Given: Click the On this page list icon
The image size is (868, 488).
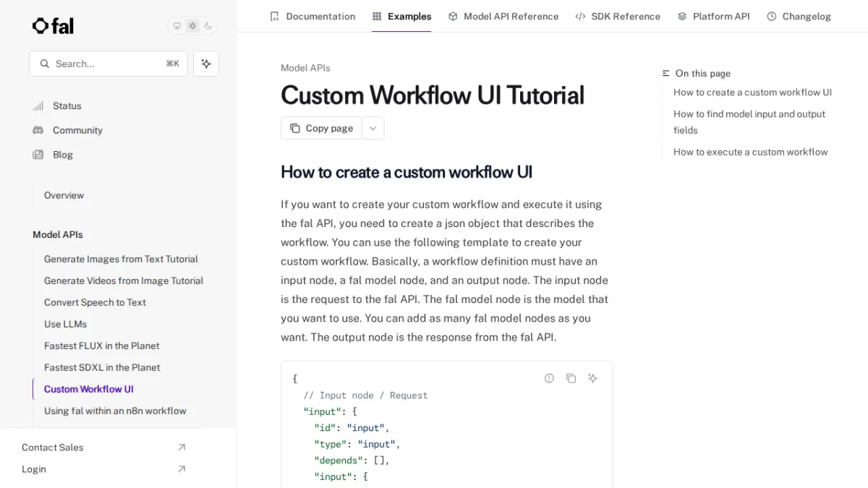Looking at the screenshot, I should (x=666, y=73).
